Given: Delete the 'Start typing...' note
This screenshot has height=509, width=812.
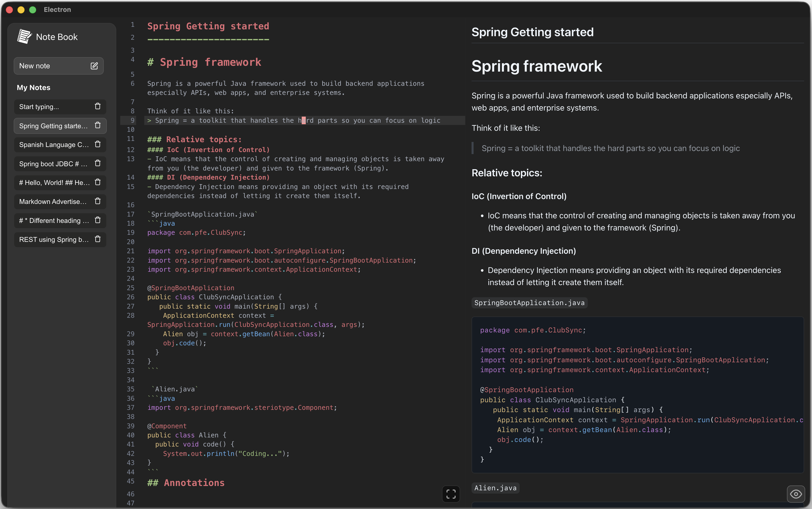Looking at the screenshot, I should (98, 106).
